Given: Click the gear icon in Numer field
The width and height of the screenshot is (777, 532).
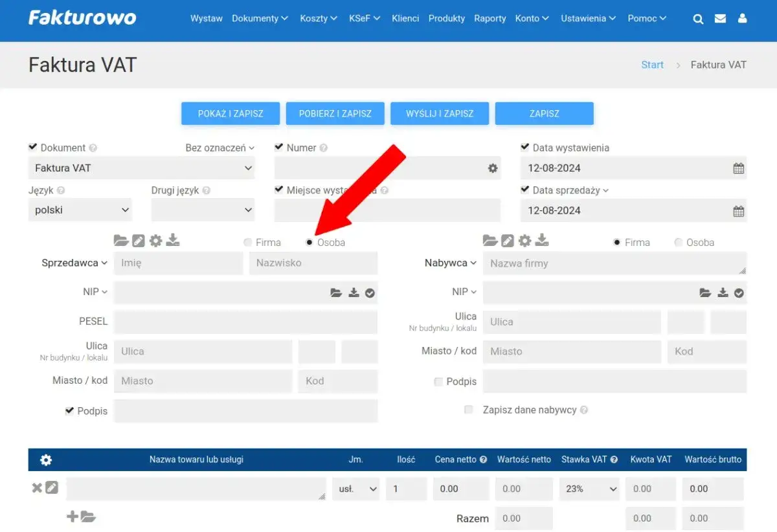Looking at the screenshot, I should point(493,168).
